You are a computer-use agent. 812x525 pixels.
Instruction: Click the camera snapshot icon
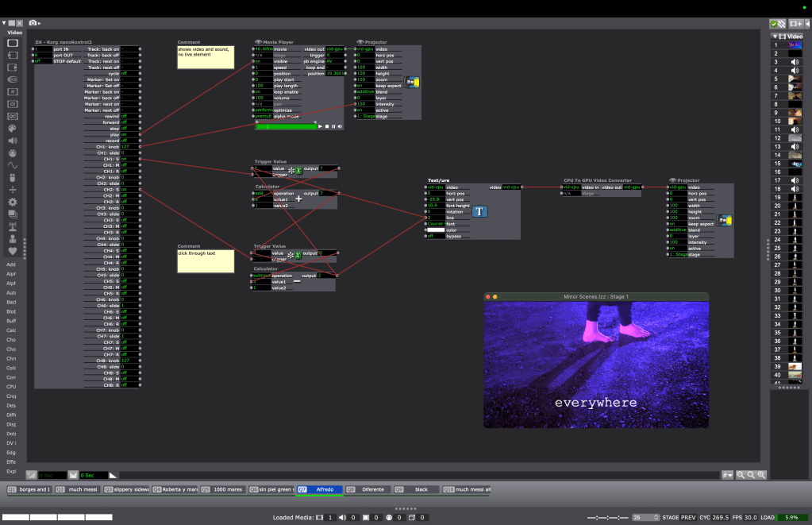point(33,24)
